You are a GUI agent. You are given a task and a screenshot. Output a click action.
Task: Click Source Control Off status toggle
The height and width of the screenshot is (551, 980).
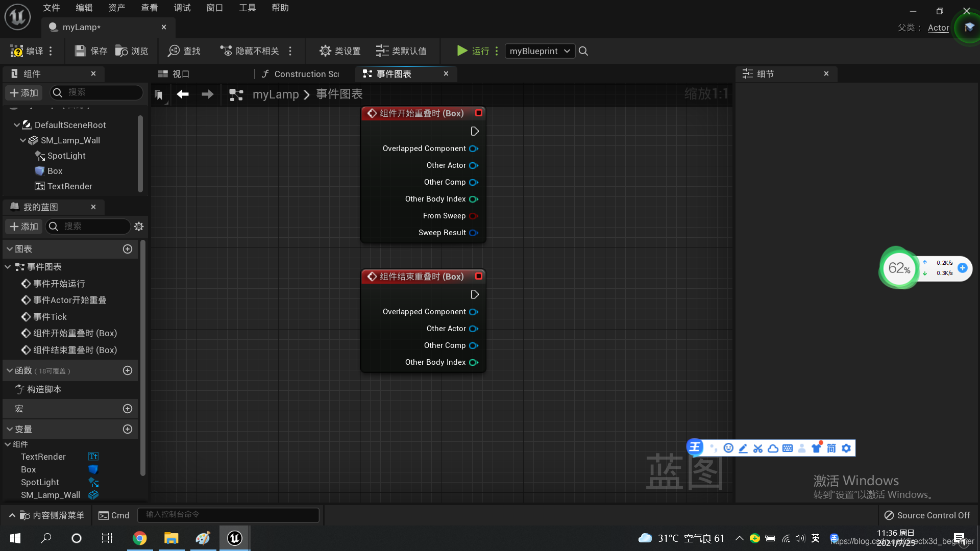927,515
